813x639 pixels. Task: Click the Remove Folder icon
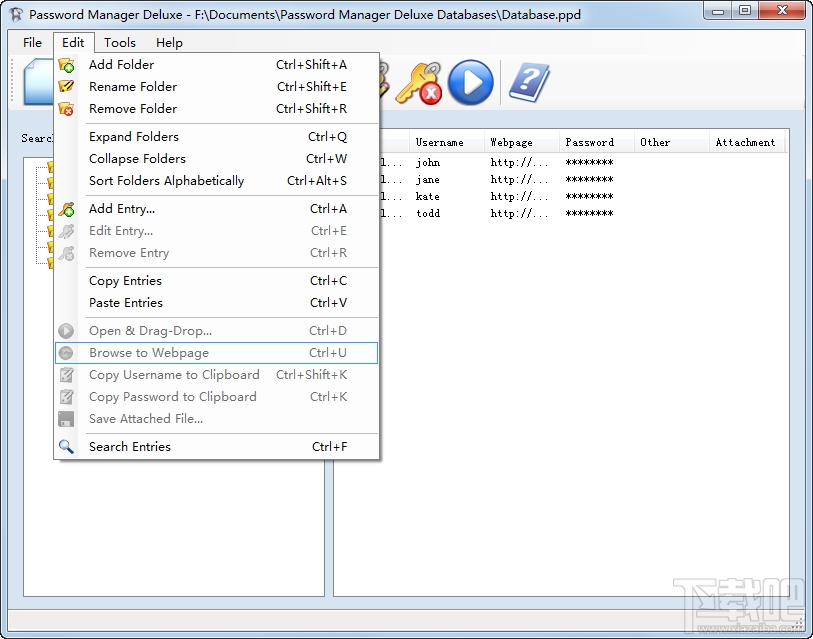click(x=67, y=108)
